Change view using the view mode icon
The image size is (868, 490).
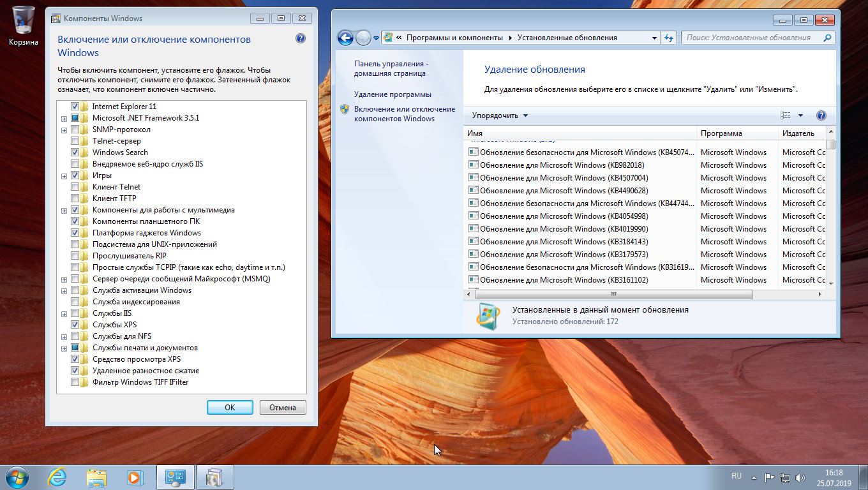click(x=786, y=115)
